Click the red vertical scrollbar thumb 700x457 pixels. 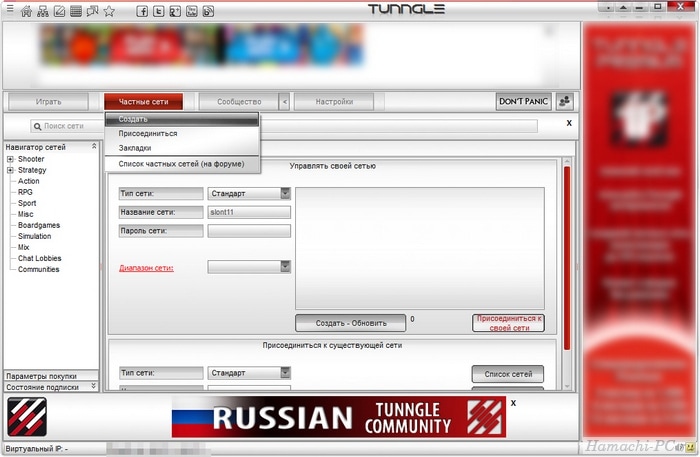tap(567, 258)
